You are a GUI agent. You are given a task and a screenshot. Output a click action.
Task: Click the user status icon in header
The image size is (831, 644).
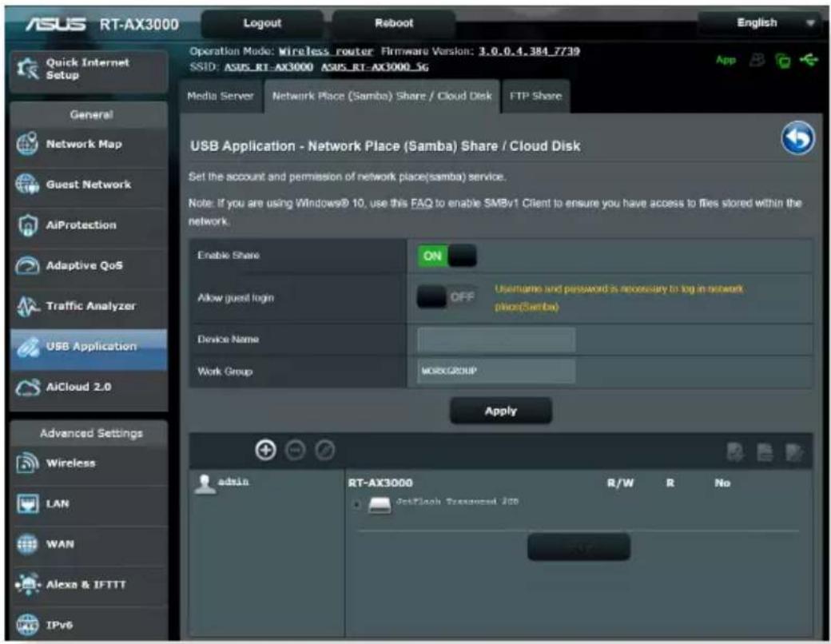[x=757, y=61]
